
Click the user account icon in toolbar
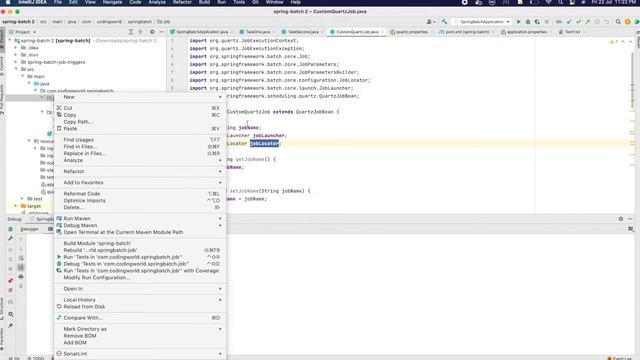tap(431, 22)
